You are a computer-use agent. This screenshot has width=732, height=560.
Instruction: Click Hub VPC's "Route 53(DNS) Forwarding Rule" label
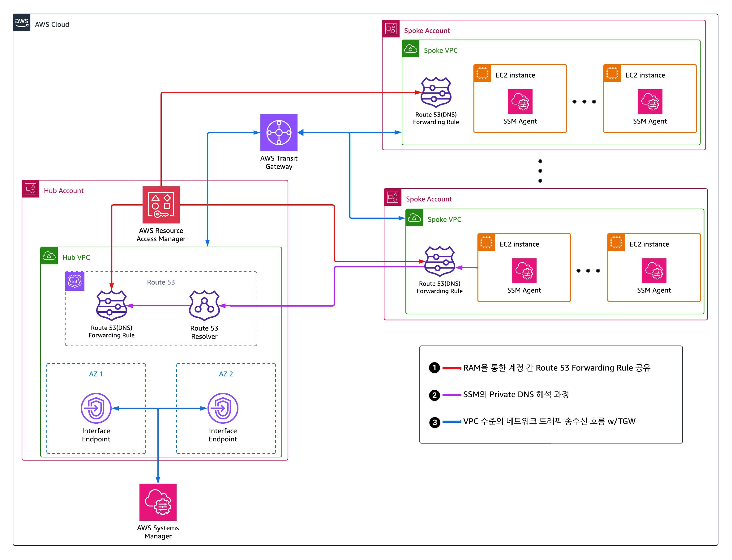[112, 331]
